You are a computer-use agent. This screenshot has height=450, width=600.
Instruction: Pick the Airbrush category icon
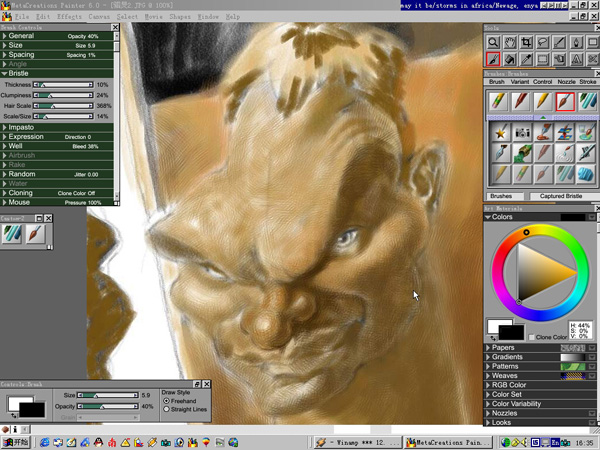click(585, 153)
